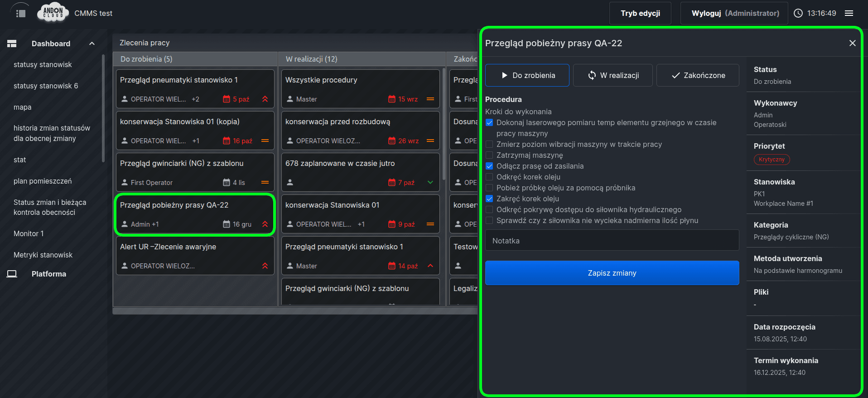Uncheck Dokonaj laserowego pomiaru temp step
Image resolution: width=868 pixels, height=398 pixels.
tap(489, 123)
